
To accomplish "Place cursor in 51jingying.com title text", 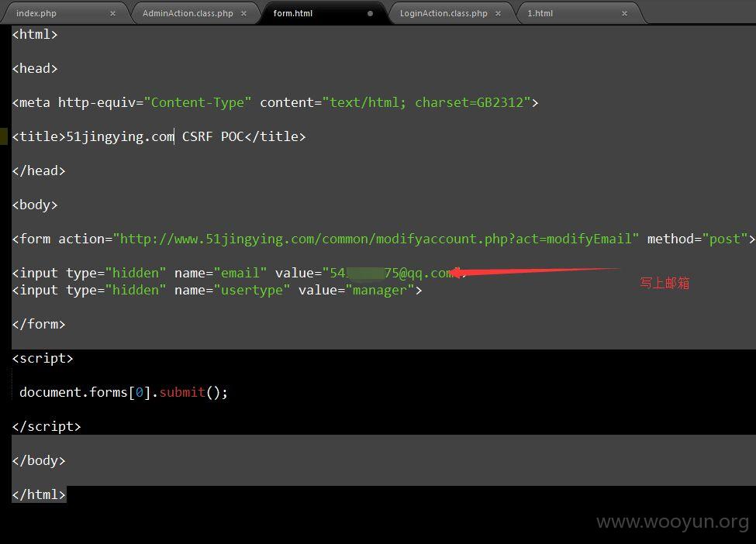I will pyautogui.click(x=120, y=137).
